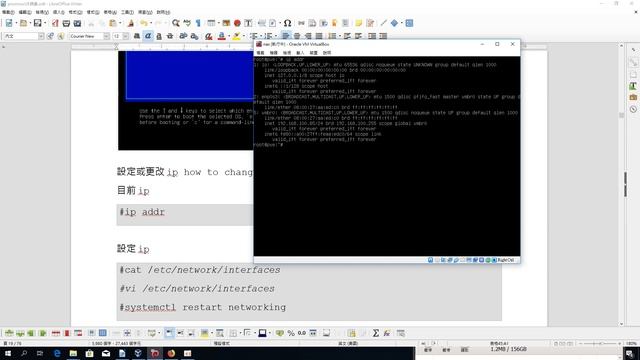Open the highlighting color dropdown arrow
640x360 pixels.
pyautogui.click(x=244, y=36)
